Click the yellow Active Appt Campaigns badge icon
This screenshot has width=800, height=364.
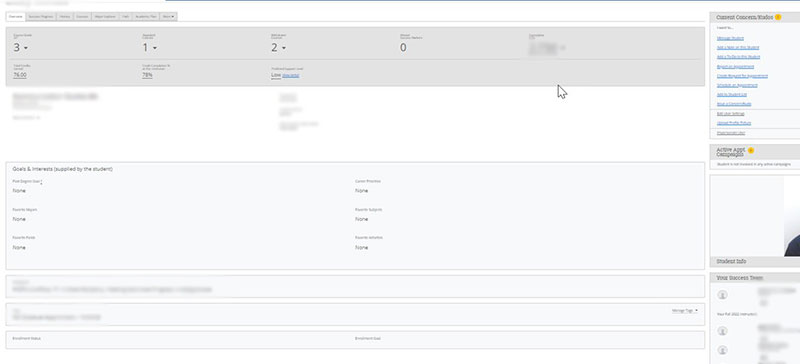[x=751, y=151]
